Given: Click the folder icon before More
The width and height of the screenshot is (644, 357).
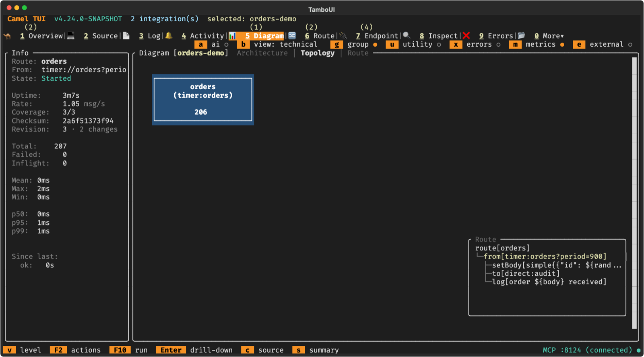Looking at the screenshot, I should [521, 36].
